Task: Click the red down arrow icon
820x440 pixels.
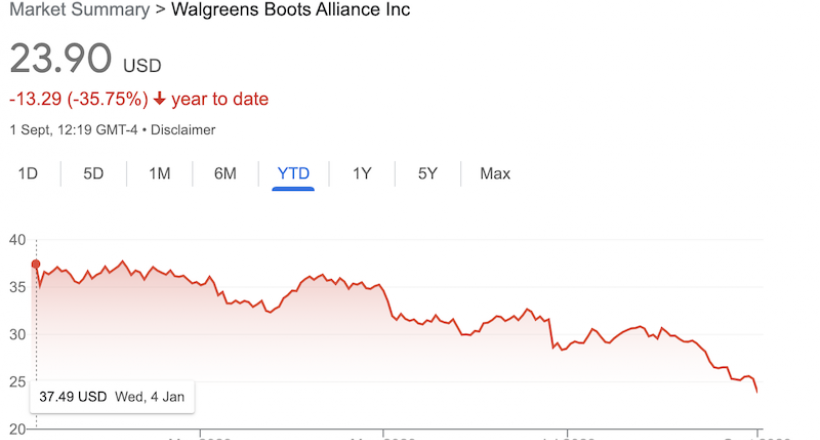Action: [160, 98]
